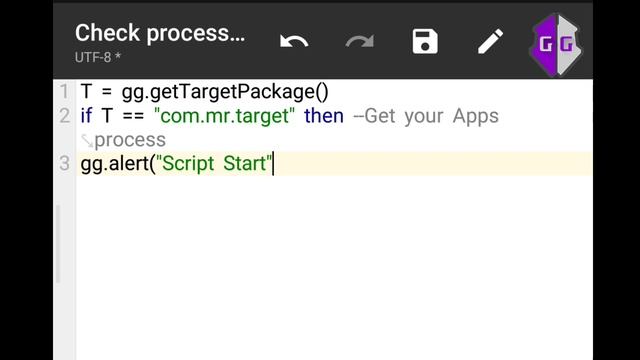Tap line number 2 in gutter

(x=64, y=116)
